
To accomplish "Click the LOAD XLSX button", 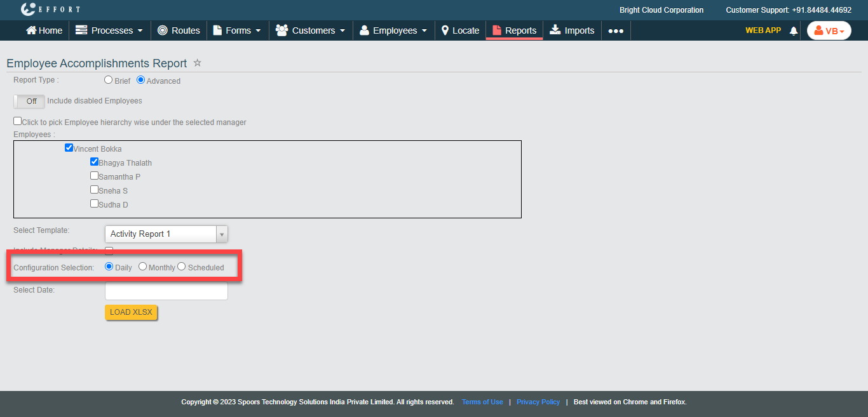I will click(x=130, y=312).
